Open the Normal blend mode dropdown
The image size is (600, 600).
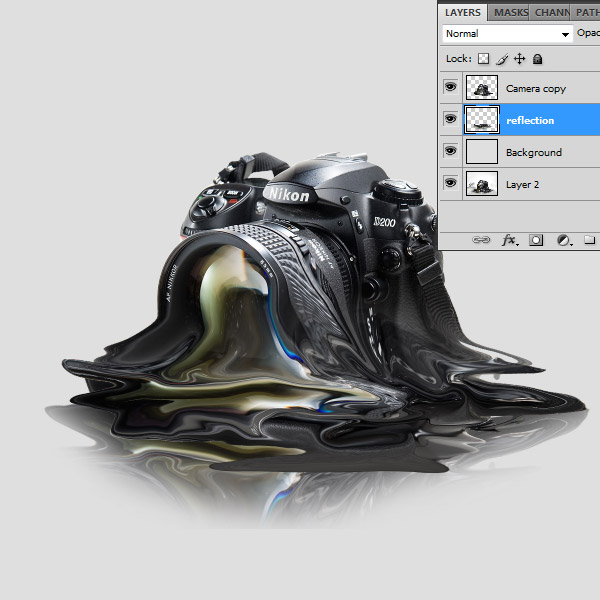[x=507, y=34]
